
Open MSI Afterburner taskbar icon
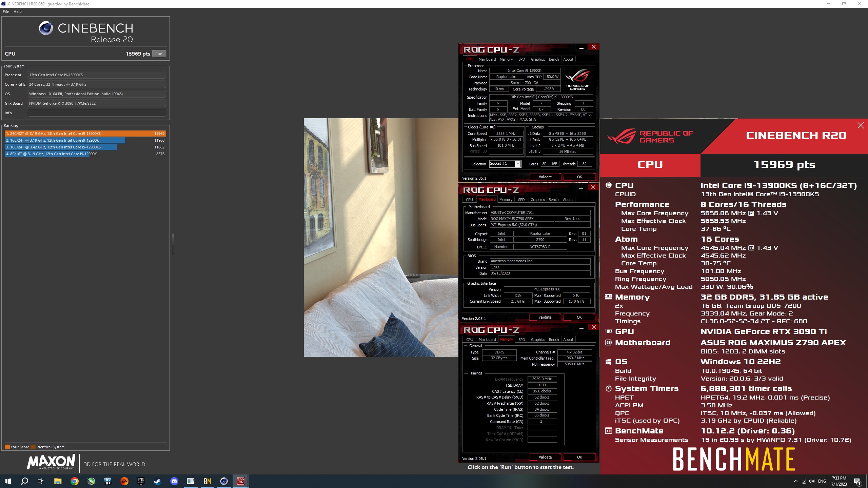point(91,481)
